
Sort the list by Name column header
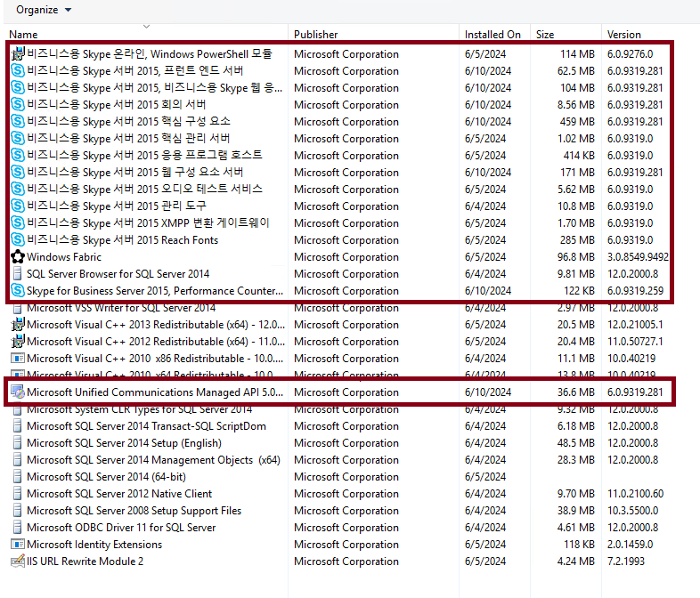click(23, 35)
